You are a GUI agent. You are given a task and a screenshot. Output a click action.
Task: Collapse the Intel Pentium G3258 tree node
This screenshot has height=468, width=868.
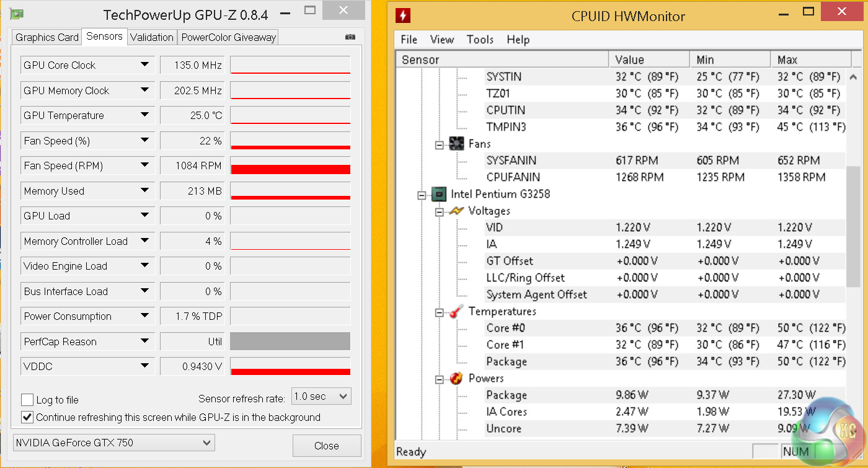[422, 195]
